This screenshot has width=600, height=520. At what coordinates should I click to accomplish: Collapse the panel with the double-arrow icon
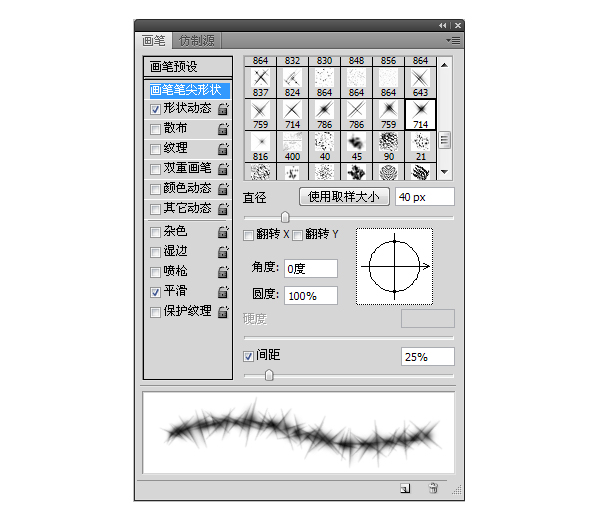443,26
